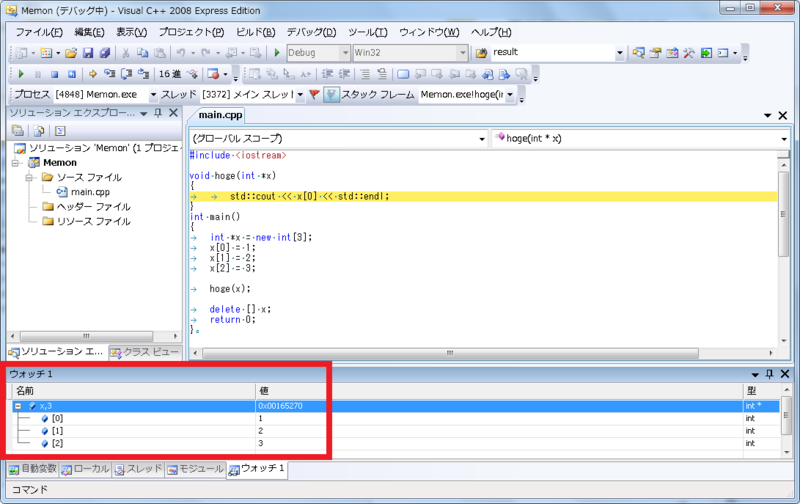Click the New Project icon
800x504 pixels.
point(21,53)
